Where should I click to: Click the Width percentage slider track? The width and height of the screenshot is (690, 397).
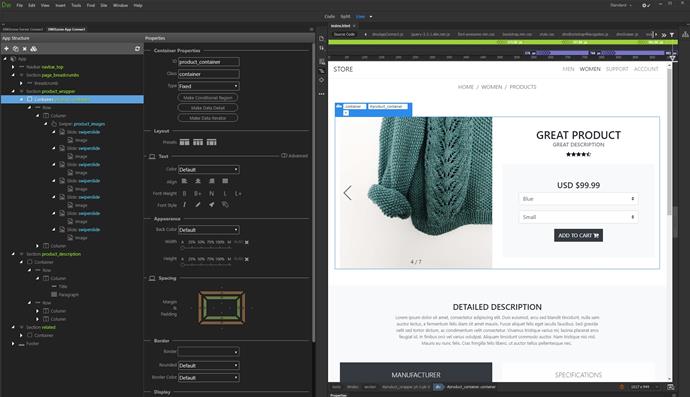(206, 247)
